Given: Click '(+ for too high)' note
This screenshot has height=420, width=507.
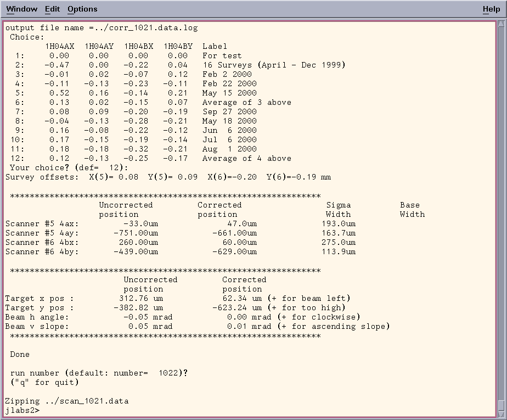Looking at the screenshot, I should (x=306, y=307).
